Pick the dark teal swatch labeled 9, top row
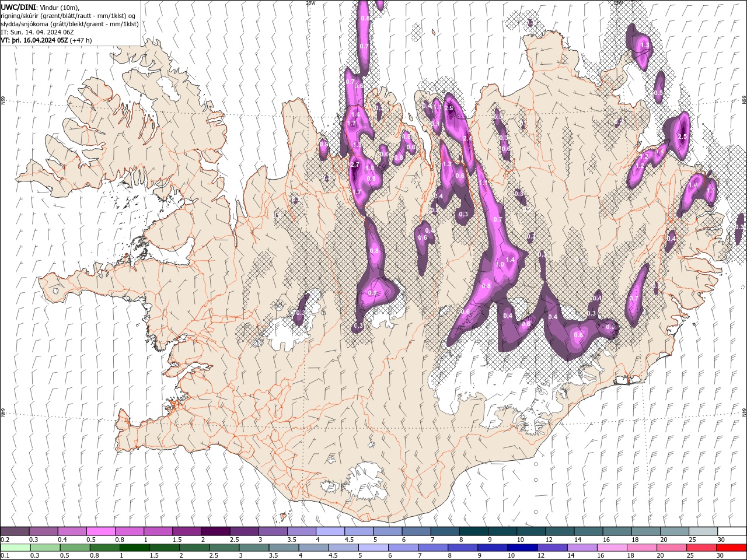Screen dimensions: 747x560 pos(502,531)
